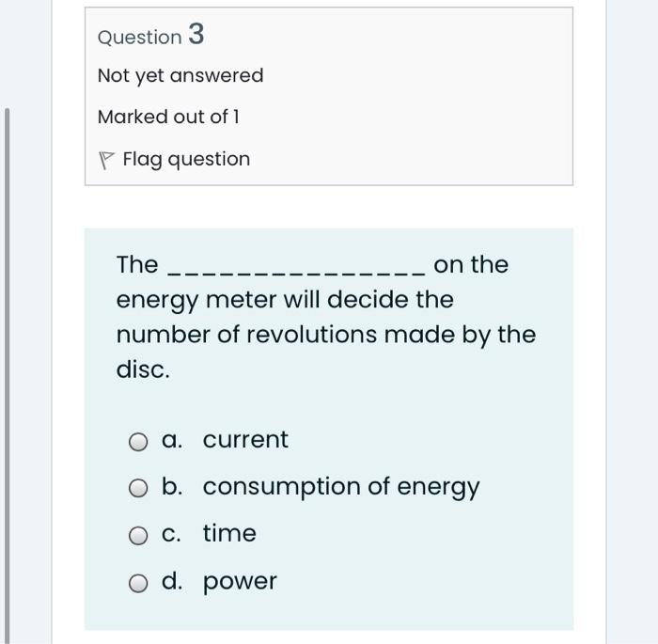Image resolution: width=658 pixels, height=644 pixels.
Task: Click the 'Not yet answered' status text
Action: point(180,76)
